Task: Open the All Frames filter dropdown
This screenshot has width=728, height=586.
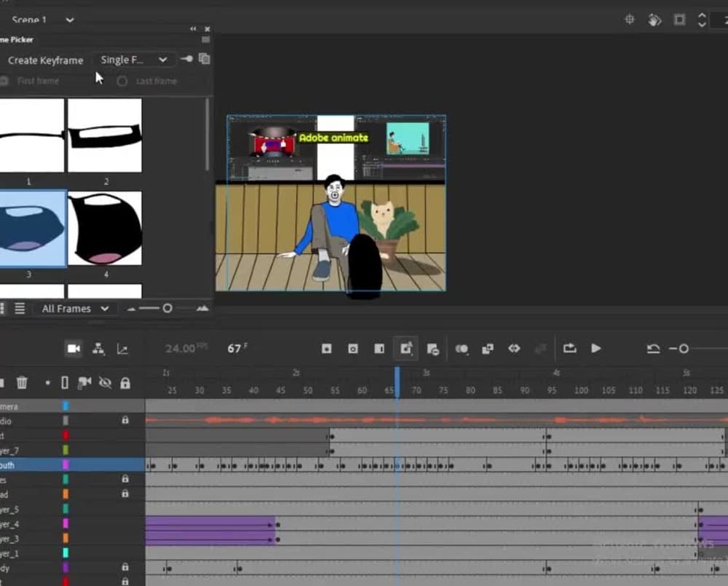Action: (75, 309)
